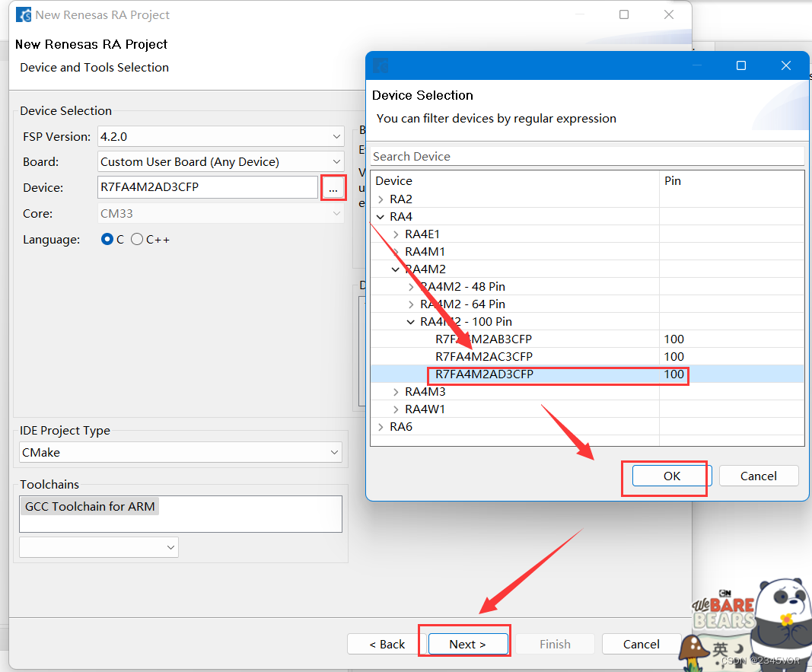Open device browser with the ... button
This screenshot has height=672, width=812.
click(x=333, y=187)
